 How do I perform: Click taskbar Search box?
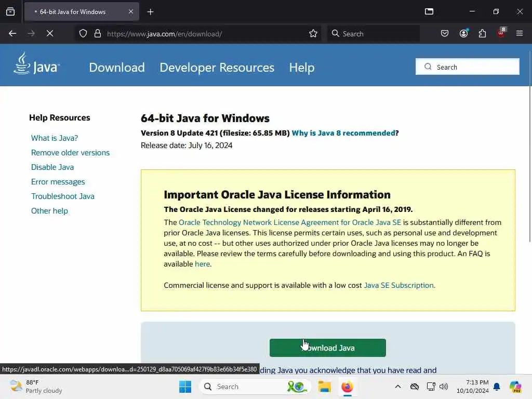(x=255, y=387)
